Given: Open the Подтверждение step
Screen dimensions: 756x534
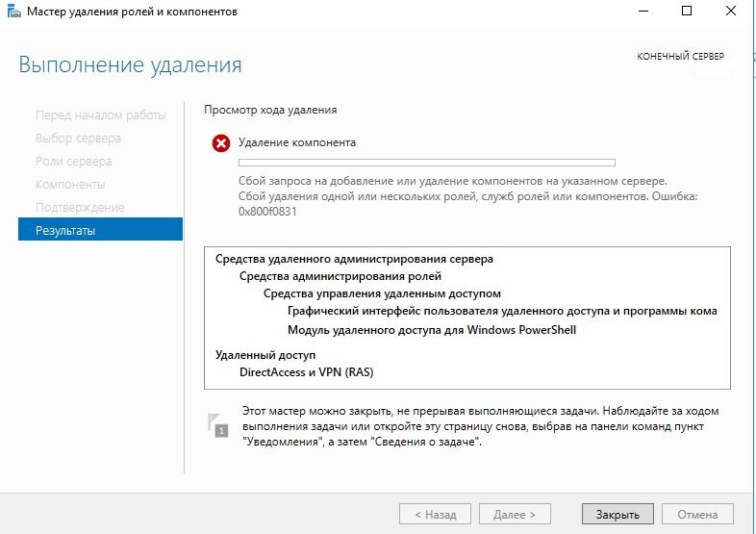Looking at the screenshot, I should [80, 207].
